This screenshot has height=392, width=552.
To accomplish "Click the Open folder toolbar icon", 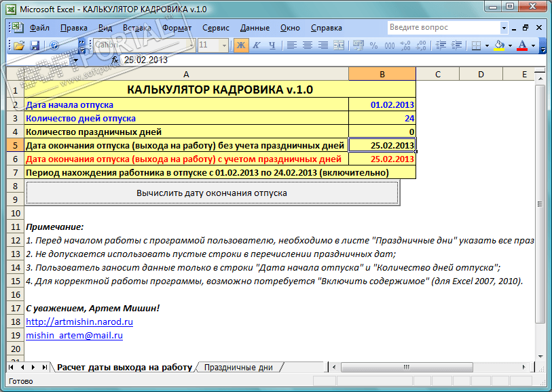I will coord(19,45).
